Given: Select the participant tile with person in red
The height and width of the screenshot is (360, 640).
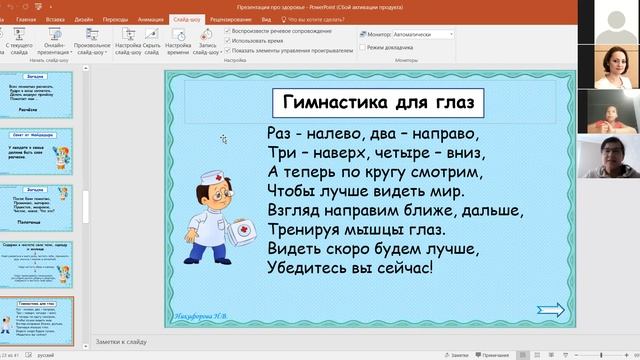Looking at the screenshot, I should [609, 111].
